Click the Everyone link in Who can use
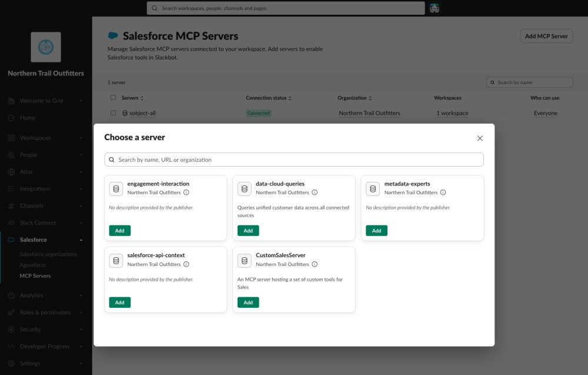 point(546,113)
